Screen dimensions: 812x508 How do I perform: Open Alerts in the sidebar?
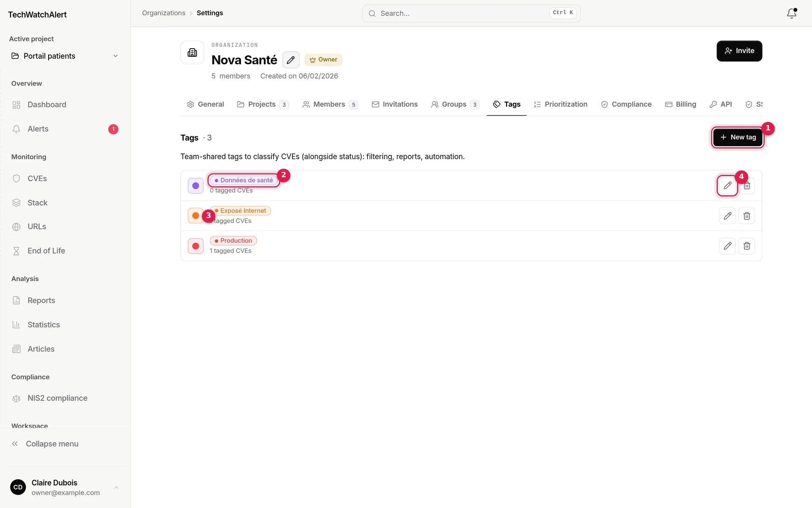[x=65, y=129]
